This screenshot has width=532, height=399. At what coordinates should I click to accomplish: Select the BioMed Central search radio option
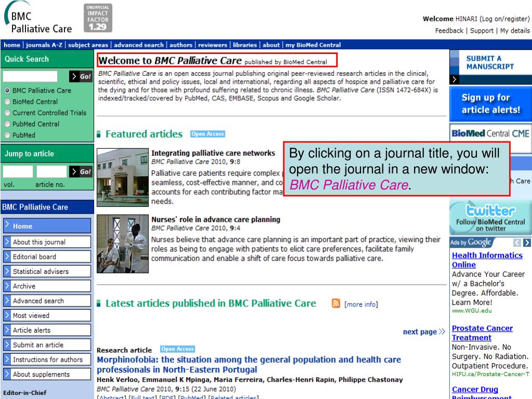[7, 102]
